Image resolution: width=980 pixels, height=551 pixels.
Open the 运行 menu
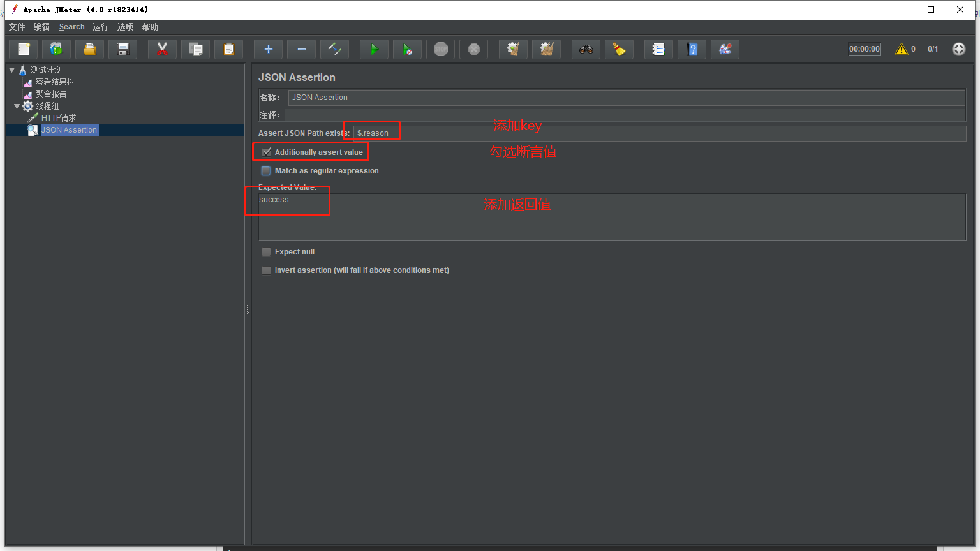click(x=100, y=27)
